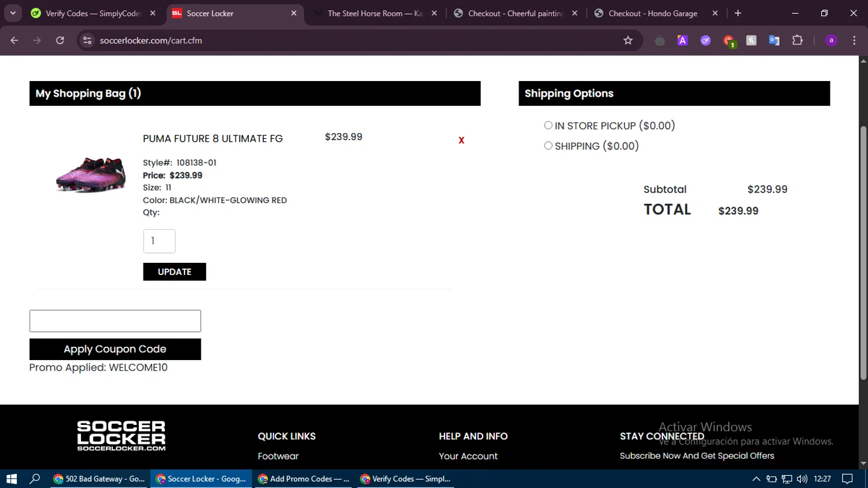The width and height of the screenshot is (868, 488).
Task: Open volume control in system tray
Action: tap(802, 479)
